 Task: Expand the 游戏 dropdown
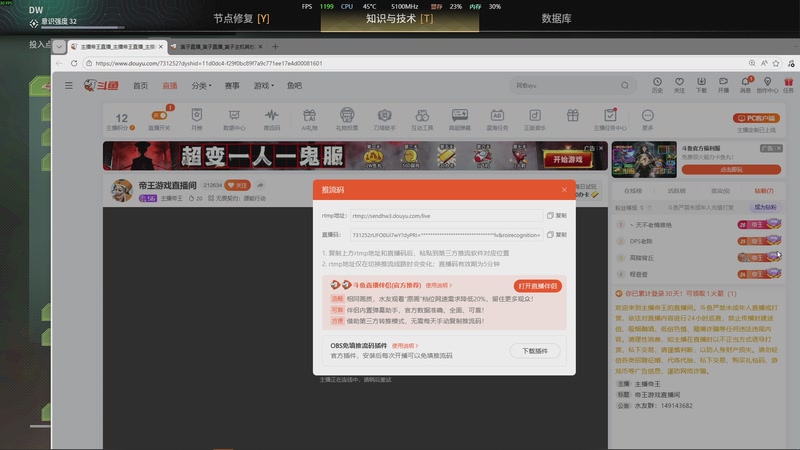pos(263,85)
